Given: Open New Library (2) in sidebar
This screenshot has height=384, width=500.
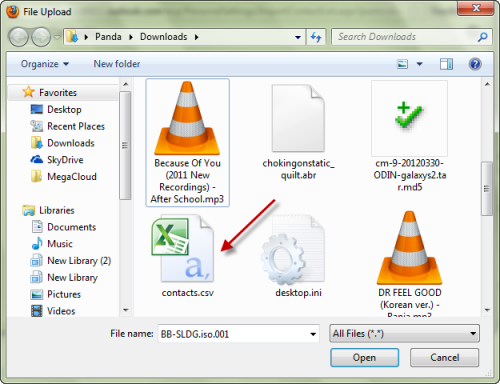Looking at the screenshot, I should (x=79, y=260).
